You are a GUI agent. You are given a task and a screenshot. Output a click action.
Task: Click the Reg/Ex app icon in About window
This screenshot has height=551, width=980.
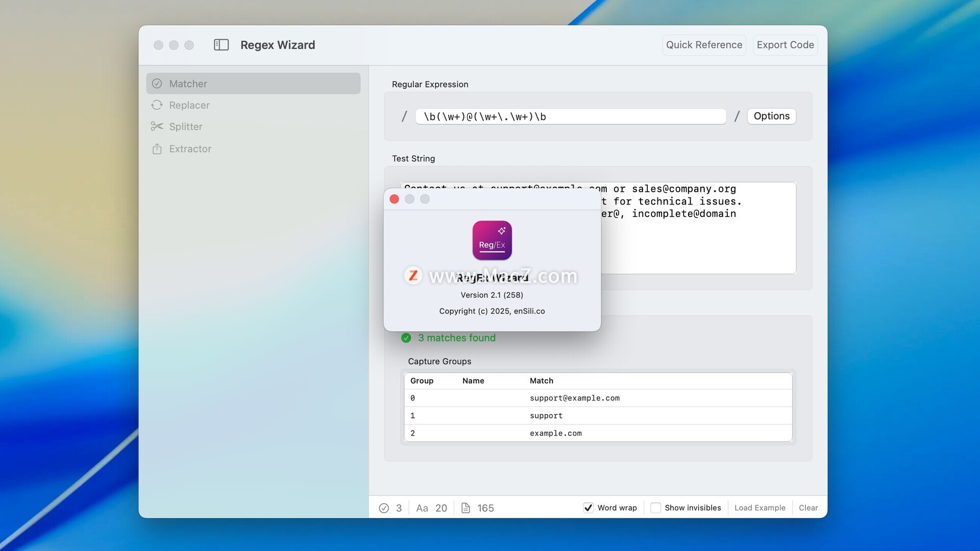click(492, 240)
